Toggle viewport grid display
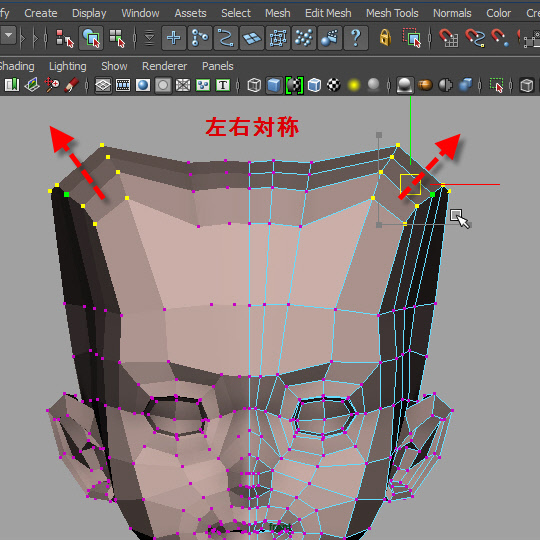540x540 pixels. tap(103, 85)
